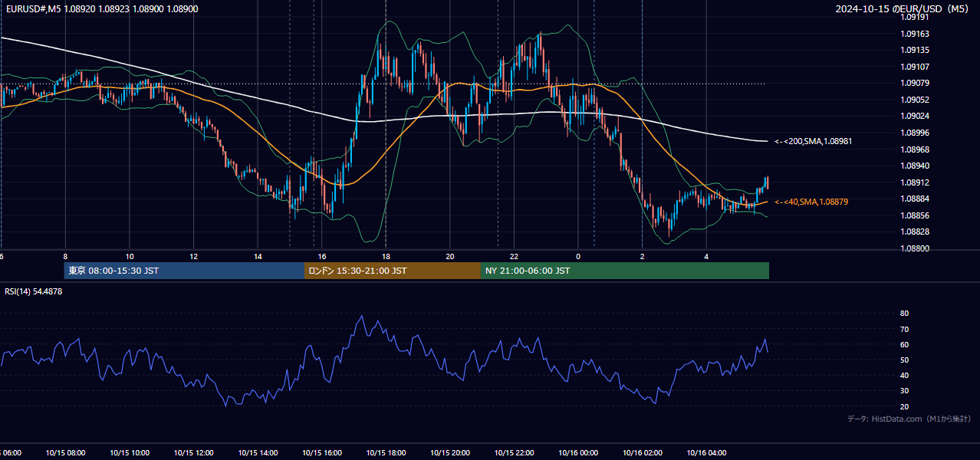Choose the 10/15 20:00 date label
Viewport: 980px width, 460px height.
(x=450, y=453)
